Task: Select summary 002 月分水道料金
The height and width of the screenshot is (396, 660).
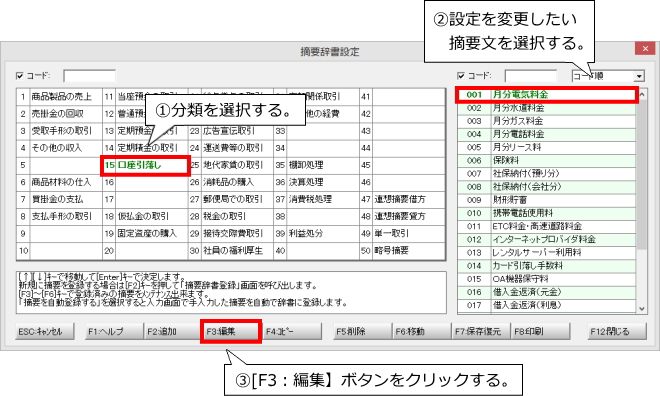Action: [x=547, y=108]
